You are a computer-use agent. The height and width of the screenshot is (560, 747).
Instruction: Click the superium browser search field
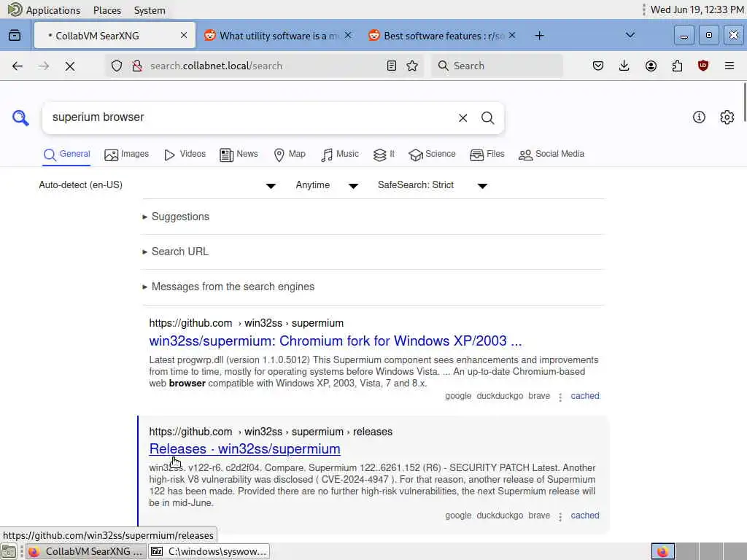(250, 117)
